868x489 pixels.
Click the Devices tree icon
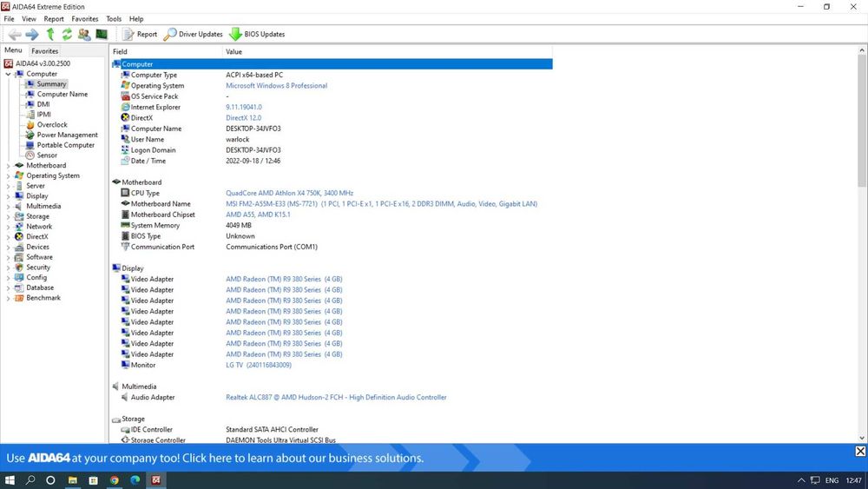pos(19,247)
